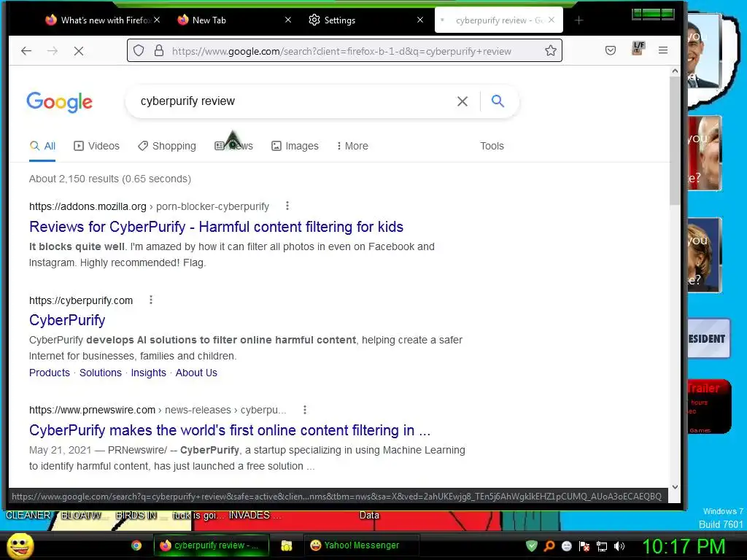
Task: Open the L/F extension toolbar icon
Action: 638,47
